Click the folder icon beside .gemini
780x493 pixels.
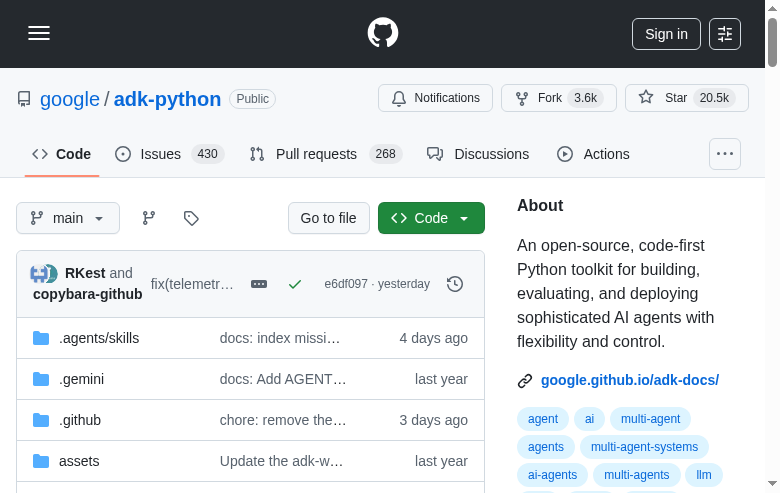click(41, 379)
